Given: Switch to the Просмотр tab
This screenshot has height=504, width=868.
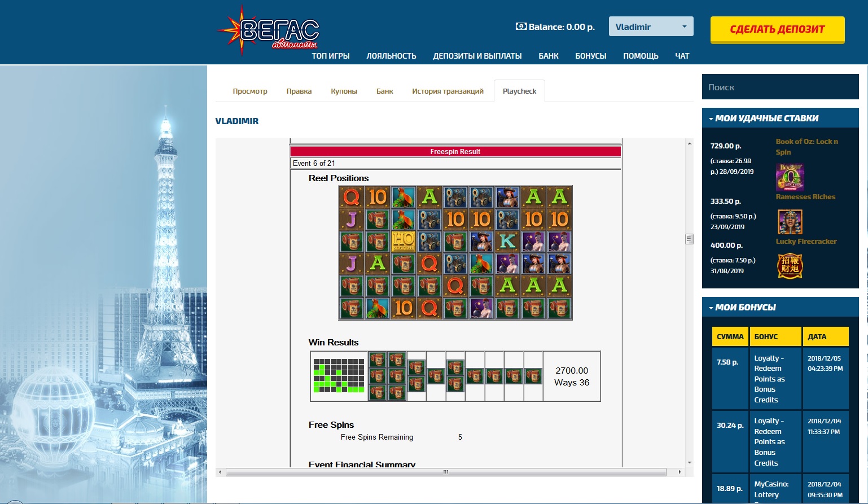Looking at the screenshot, I should (x=250, y=91).
